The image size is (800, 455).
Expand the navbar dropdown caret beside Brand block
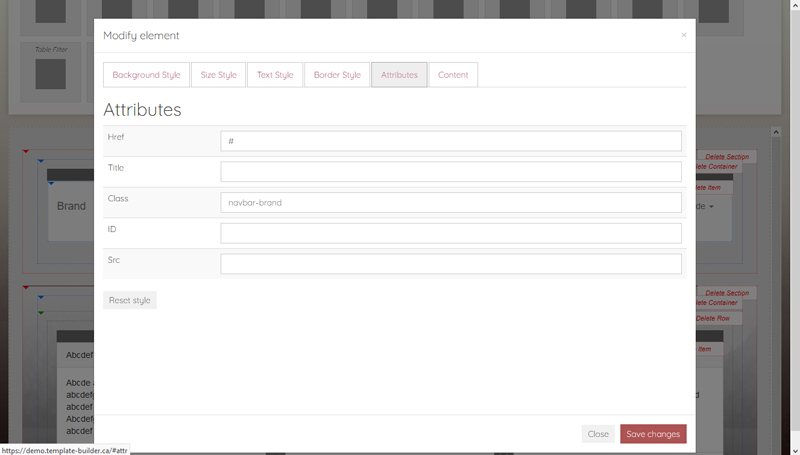coord(710,207)
